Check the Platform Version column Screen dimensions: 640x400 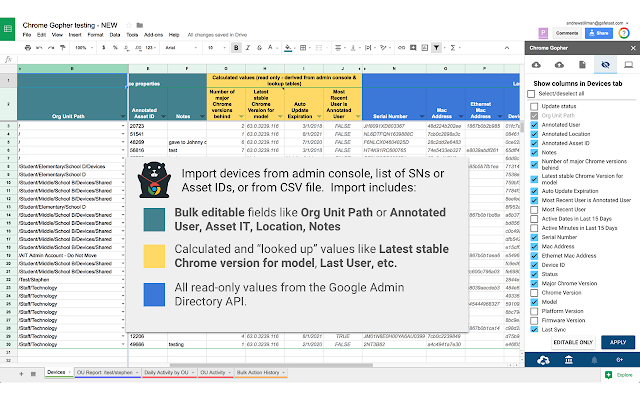[x=534, y=311]
